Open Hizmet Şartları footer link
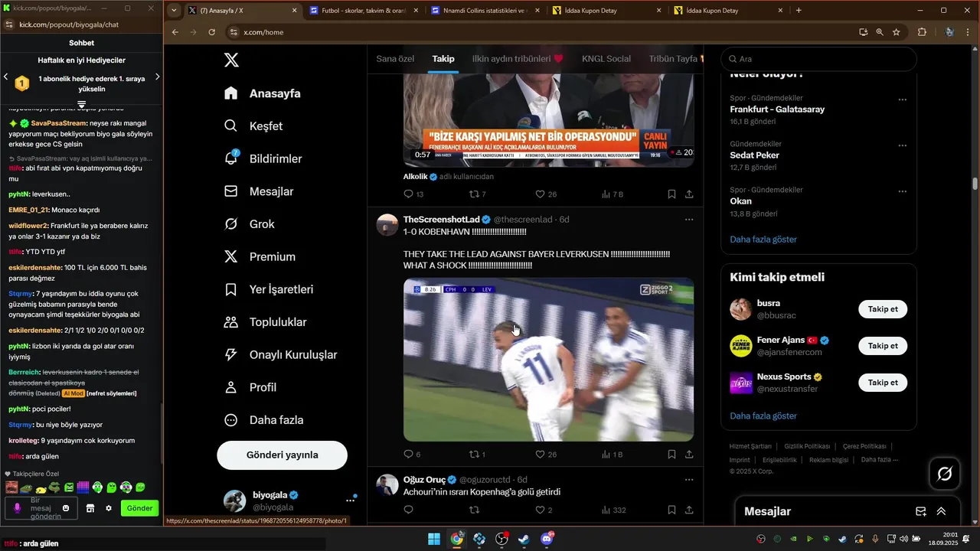This screenshot has width=980, height=551. (750, 446)
